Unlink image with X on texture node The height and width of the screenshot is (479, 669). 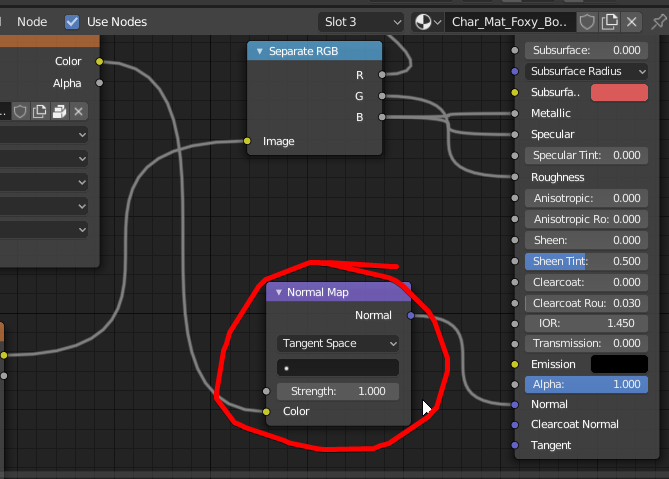click(x=79, y=112)
